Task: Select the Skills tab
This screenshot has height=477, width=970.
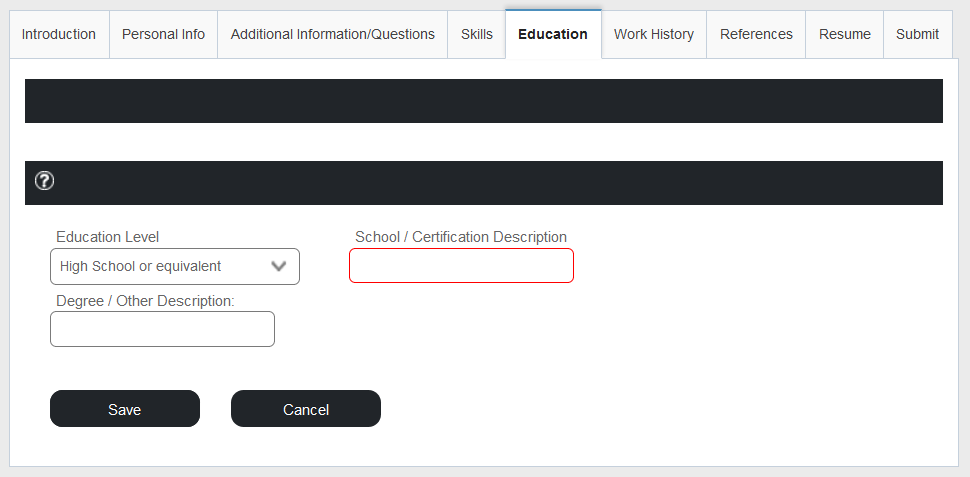Action: coord(477,35)
